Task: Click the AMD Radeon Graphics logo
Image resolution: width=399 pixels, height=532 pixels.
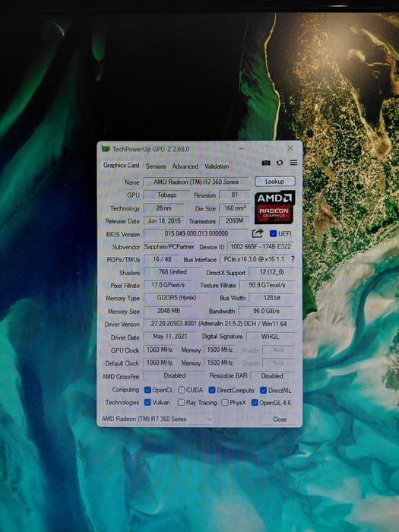Action: pyautogui.click(x=274, y=207)
